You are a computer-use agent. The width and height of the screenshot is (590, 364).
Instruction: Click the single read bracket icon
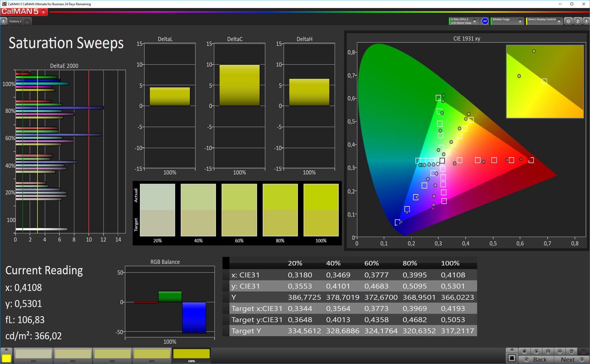pyautogui.click(x=548, y=351)
